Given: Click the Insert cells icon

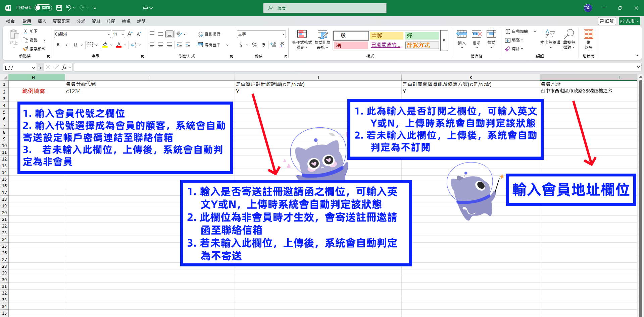Looking at the screenshot, I should click(x=462, y=34).
